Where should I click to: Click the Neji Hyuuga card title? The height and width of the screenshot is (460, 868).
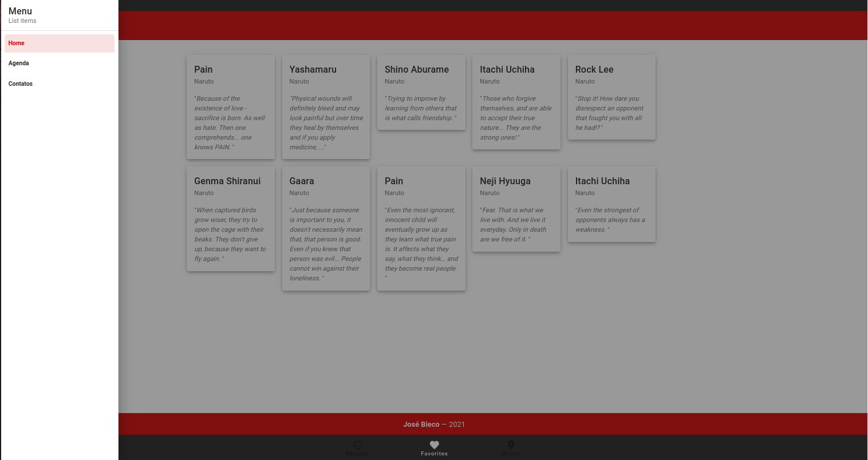pyautogui.click(x=505, y=181)
